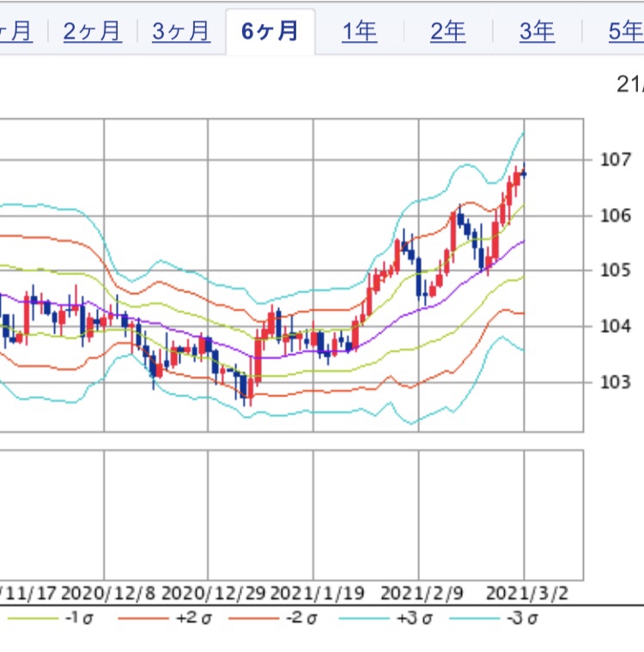Open the 1年 chart range

pos(359,33)
